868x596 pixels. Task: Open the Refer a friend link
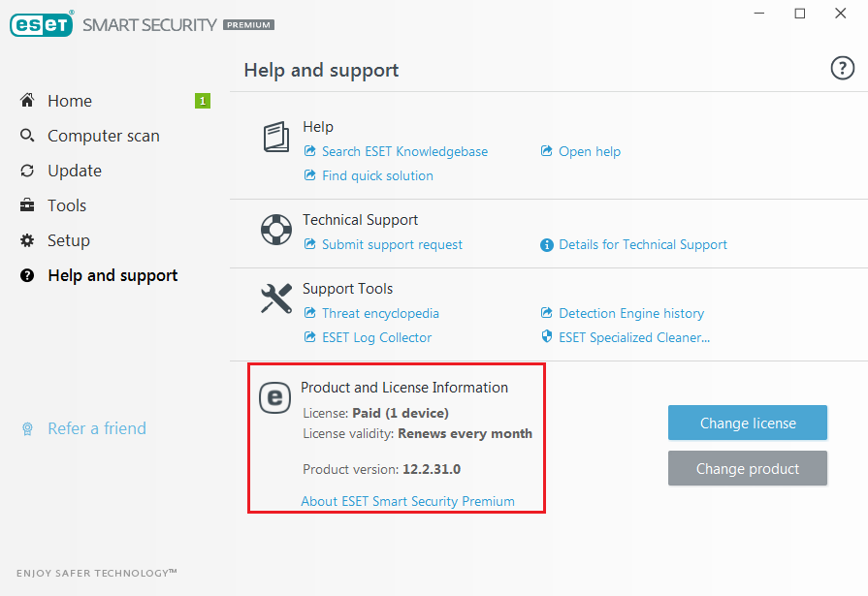point(97,428)
